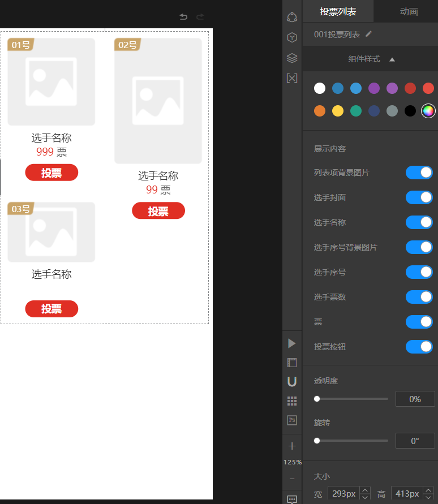Select the 01号 candidate cover image
Viewport: 438px width, 504px height.
(x=51, y=81)
